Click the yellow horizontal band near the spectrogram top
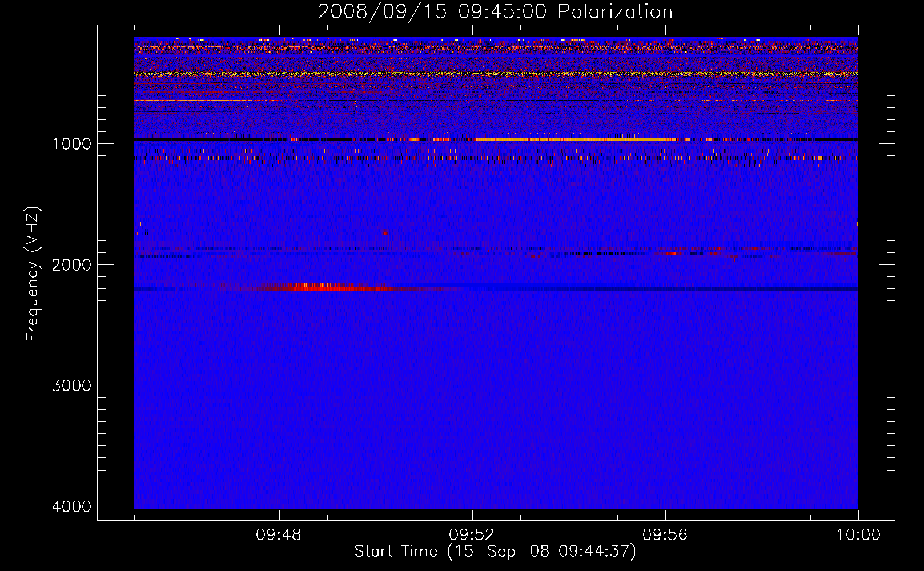This screenshot has height=571, width=924. pyautogui.click(x=496, y=74)
